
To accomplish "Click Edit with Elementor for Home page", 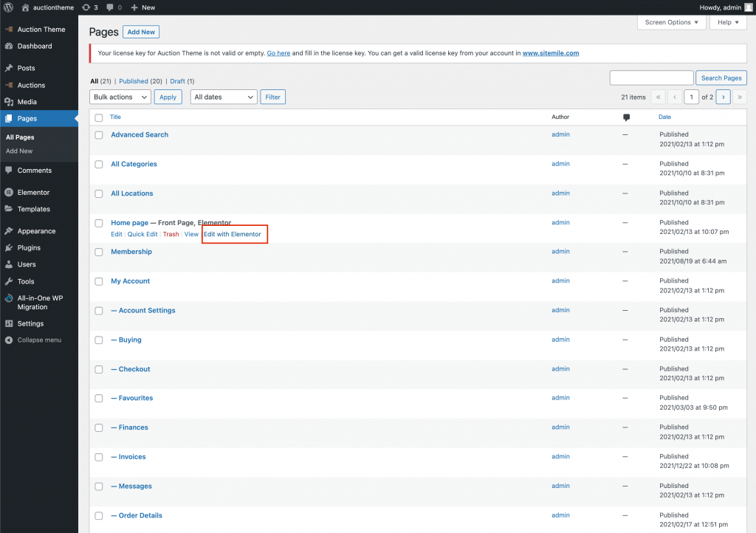I will [x=233, y=234].
